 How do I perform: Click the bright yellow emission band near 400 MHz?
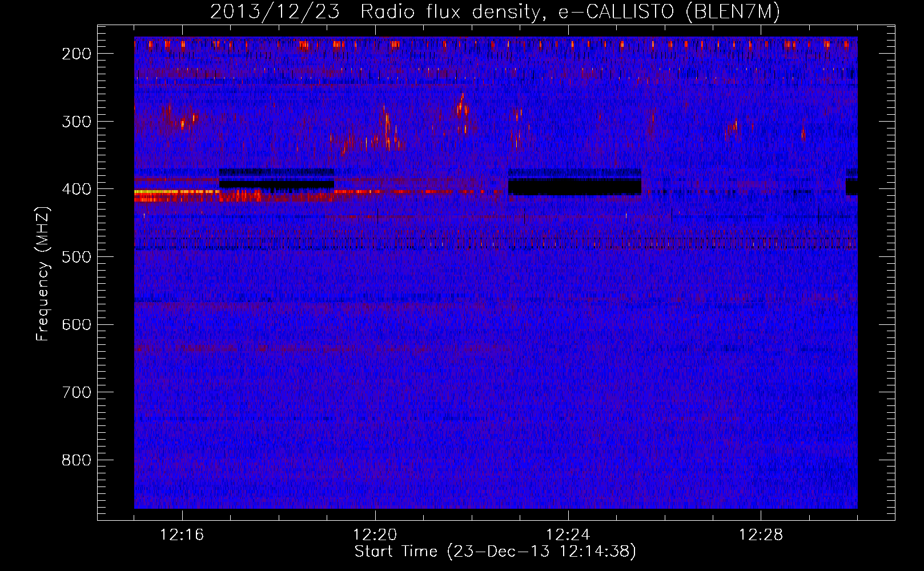point(176,192)
